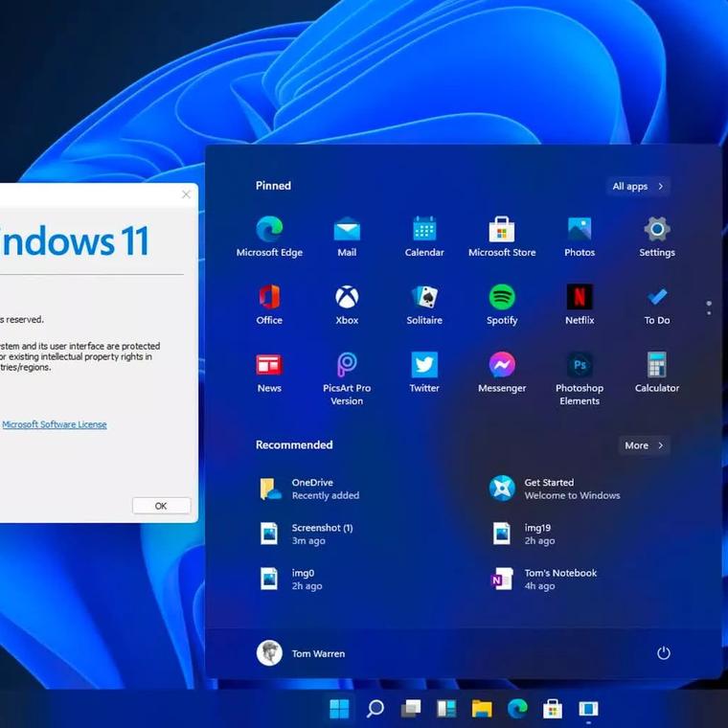728x728 pixels.
Task: Open Search from the taskbar
Action: pyautogui.click(x=375, y=709)
